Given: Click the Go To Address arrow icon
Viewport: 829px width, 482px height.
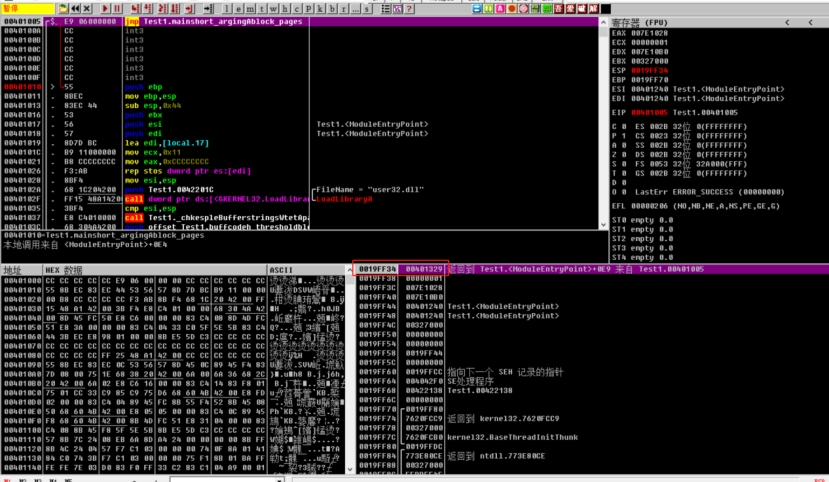Looking at the screenshot, I should click(x=208, y=9).
